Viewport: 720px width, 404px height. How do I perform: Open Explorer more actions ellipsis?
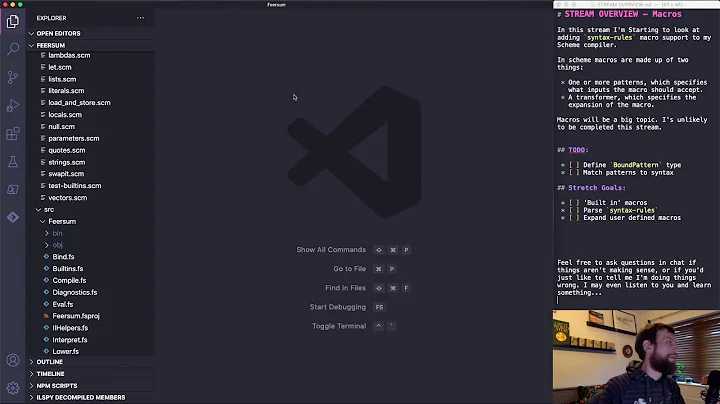(140, 18)
